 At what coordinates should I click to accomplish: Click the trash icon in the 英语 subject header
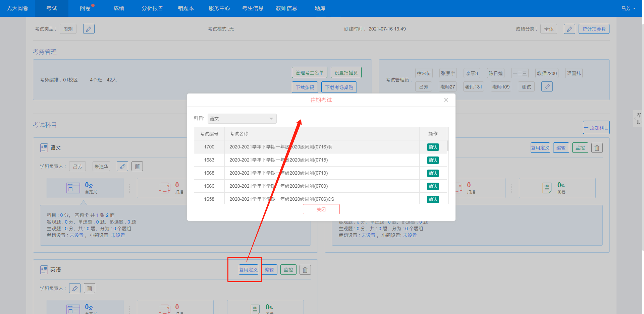(305, 270)
